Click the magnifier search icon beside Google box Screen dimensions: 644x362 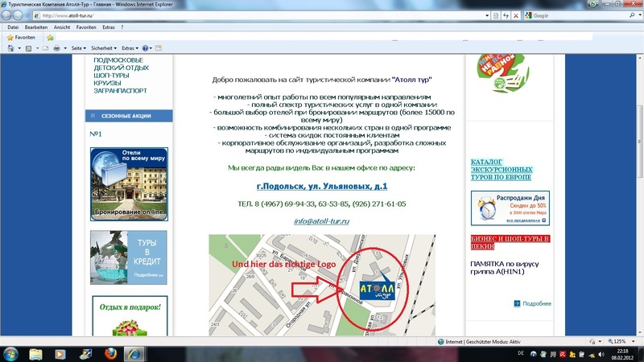click(632, 15)
